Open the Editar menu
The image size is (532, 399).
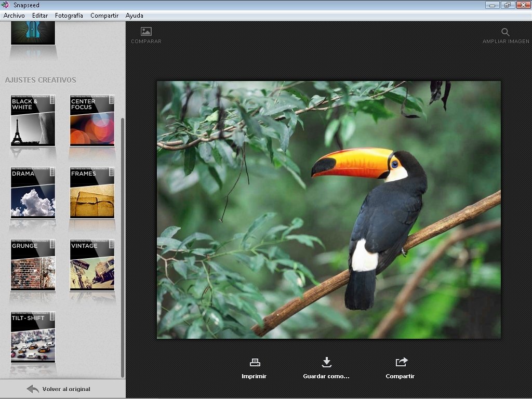coord(39,16)
